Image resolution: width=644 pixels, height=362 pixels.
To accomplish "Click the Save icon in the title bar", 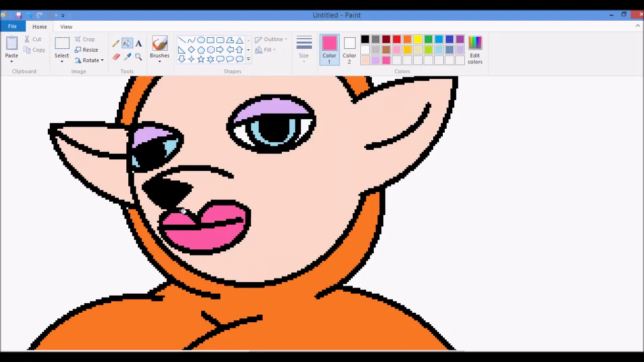I will (19, 15).
